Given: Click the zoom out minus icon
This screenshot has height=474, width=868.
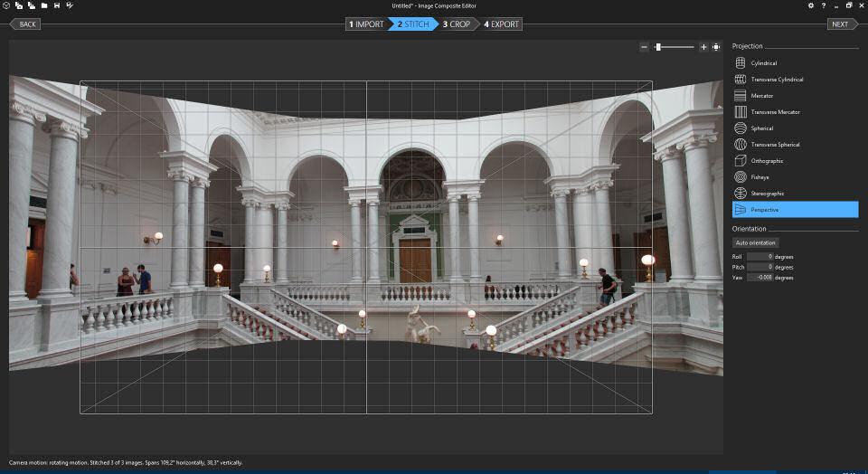Looking at the screenshot, I should point(644,47).
